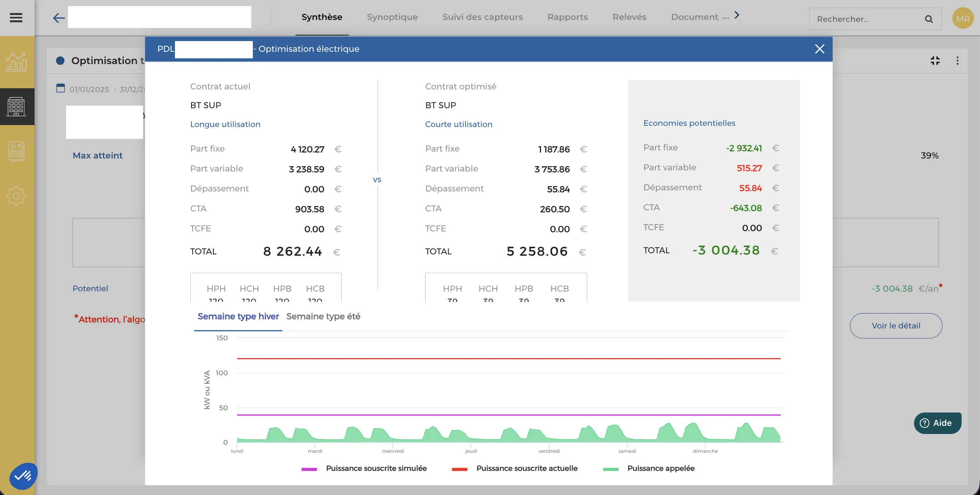The width and height of the screenshot is (980, 495).
Task: Open the three-dot options menu
Action: point(957,61)
